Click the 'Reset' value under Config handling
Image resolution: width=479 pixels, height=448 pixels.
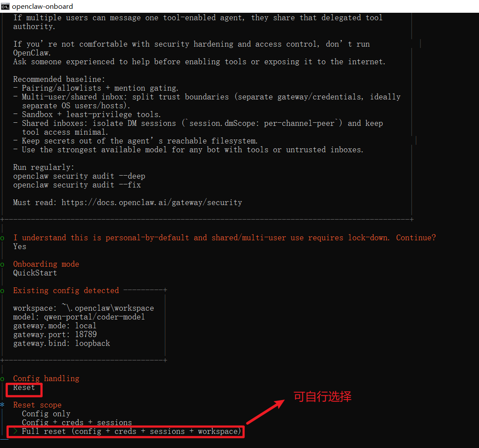(24, 388)
